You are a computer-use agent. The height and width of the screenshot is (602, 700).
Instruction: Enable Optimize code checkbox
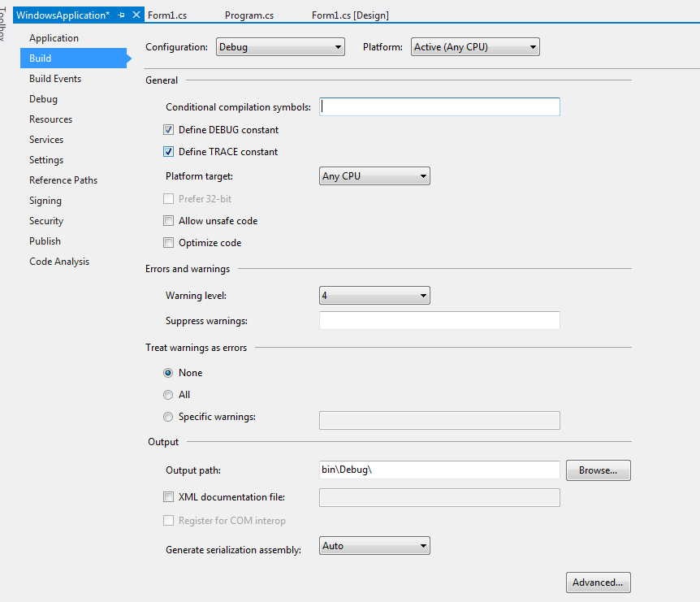pyautogui.click(x=168, y=242)
